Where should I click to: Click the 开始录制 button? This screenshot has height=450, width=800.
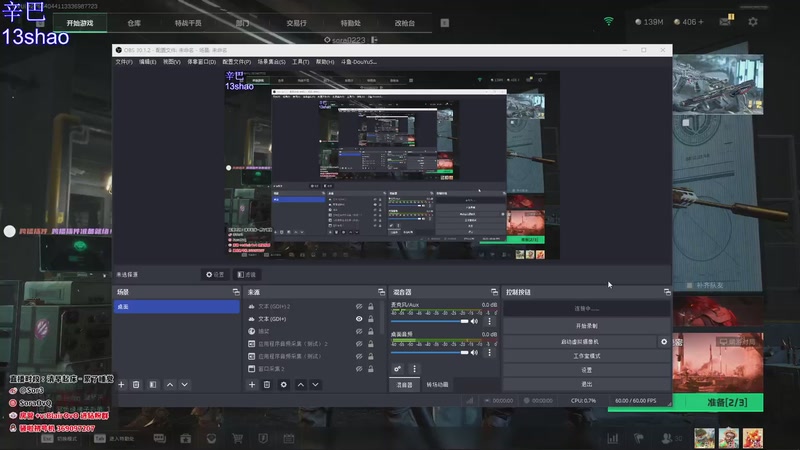pos(587,326)
